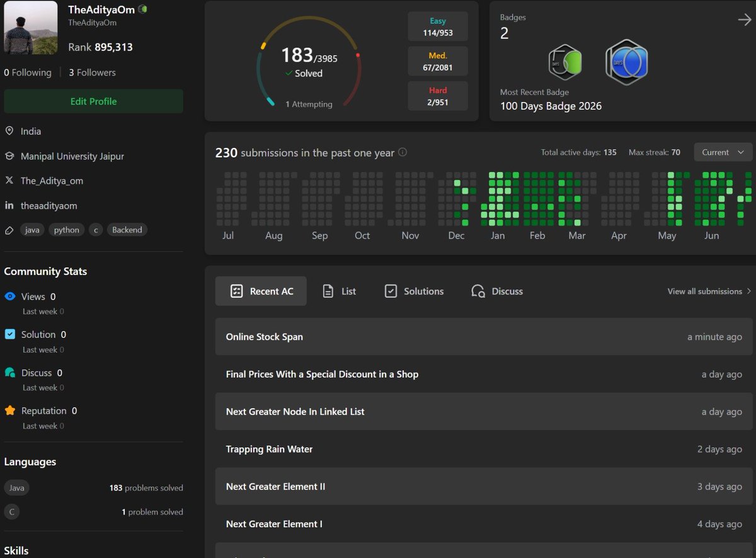Select the Easy 114/953 difficulty box
This screenshot has height=558, width=756.
coord(438,26)
